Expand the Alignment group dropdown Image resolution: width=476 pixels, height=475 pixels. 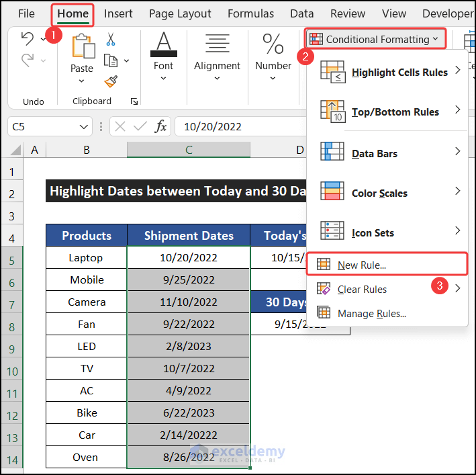tap(217, 79)
